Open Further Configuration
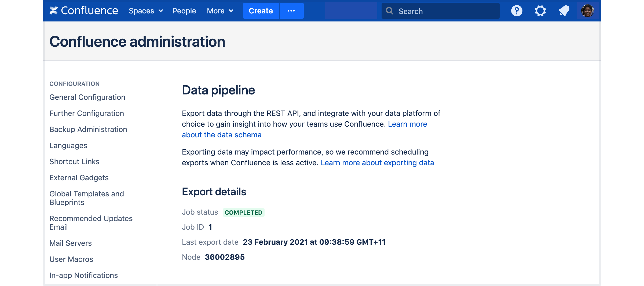 click(x=87, y=113)
